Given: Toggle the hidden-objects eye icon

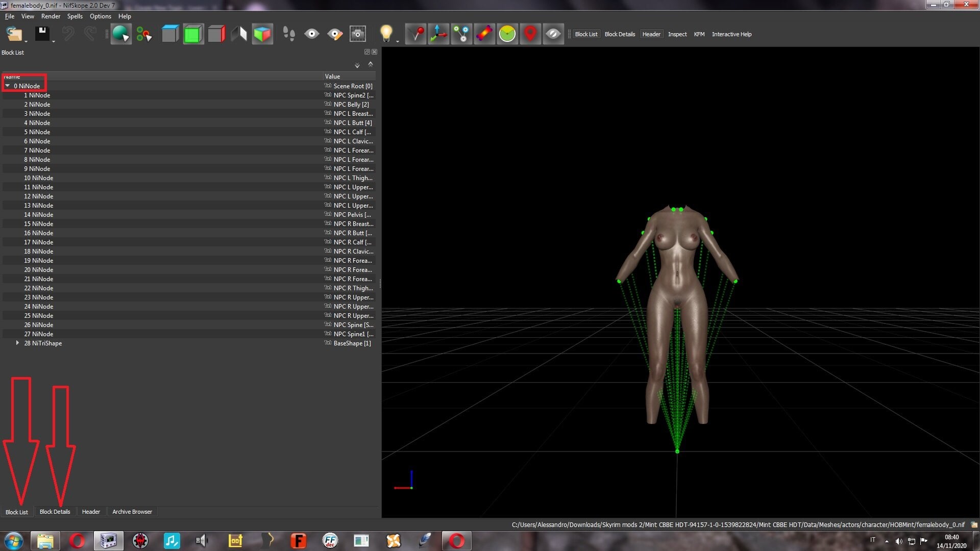Looking at the screenshot, I should (553, 34).
